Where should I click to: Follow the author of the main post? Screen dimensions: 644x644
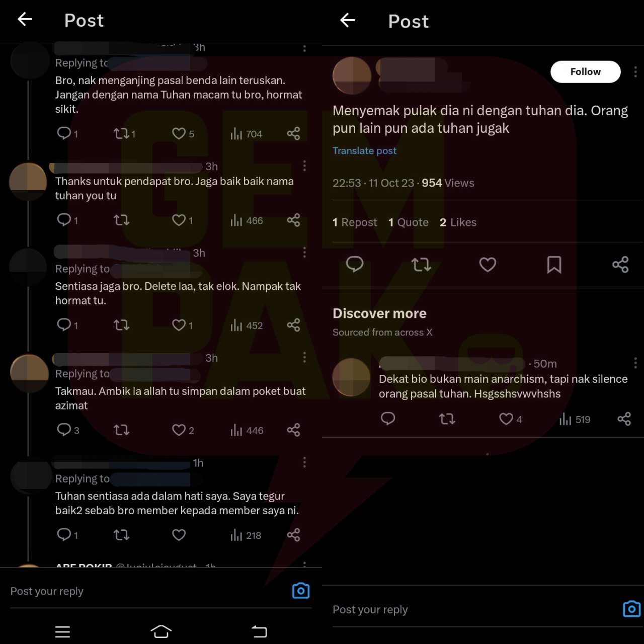pos(586,71)
